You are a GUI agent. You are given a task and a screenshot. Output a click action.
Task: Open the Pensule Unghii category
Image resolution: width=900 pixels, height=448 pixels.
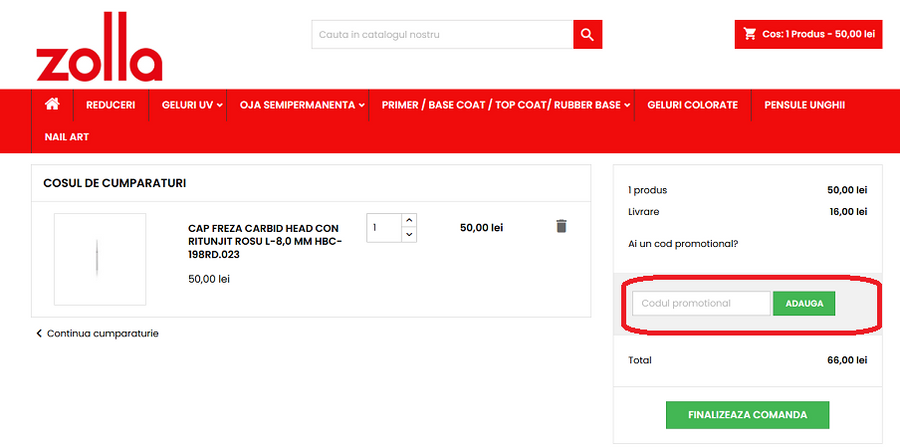tap(804, 105)
